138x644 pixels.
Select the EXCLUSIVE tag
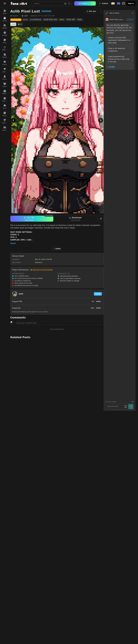pyautogui.click(x=16, y=20)
